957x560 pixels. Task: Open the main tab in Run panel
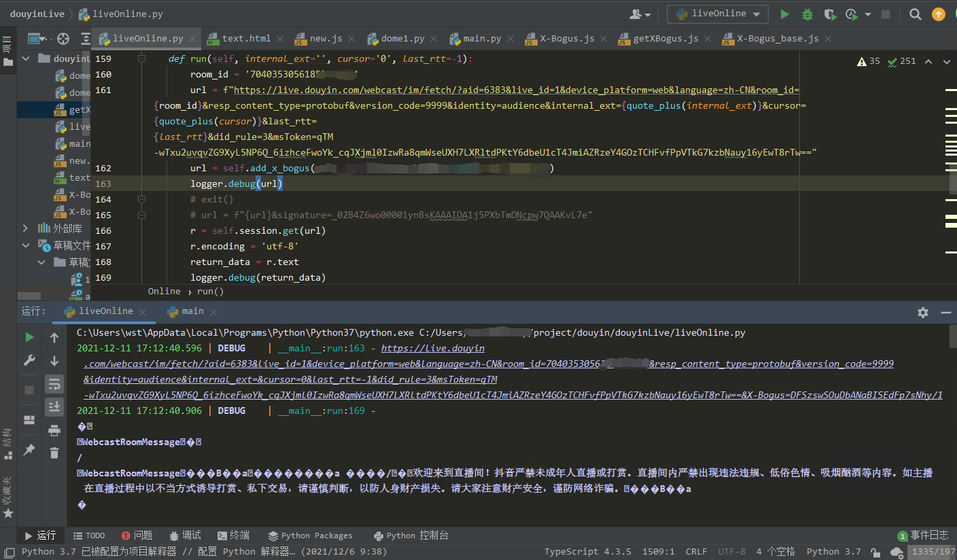tap(192, 311)
